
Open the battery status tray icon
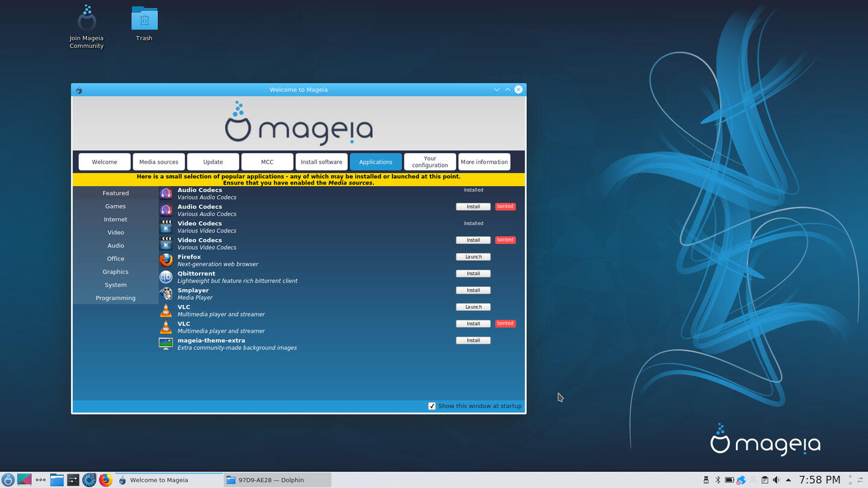pyautogui.click(x=729, y=480)
